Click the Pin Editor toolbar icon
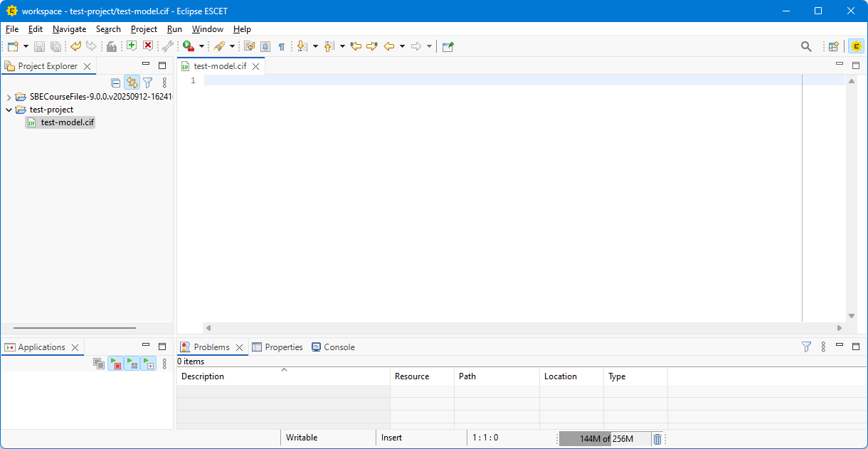The height and width of the screenshot is (449, 868). click(x=448, y=46)
